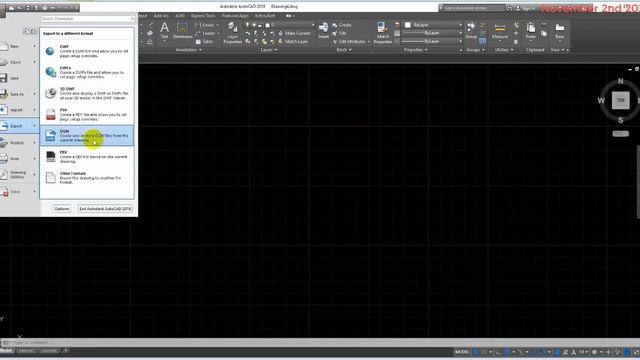Click Make Current layer button
Viewport: 640px width, 360px height.
point(294,33)
